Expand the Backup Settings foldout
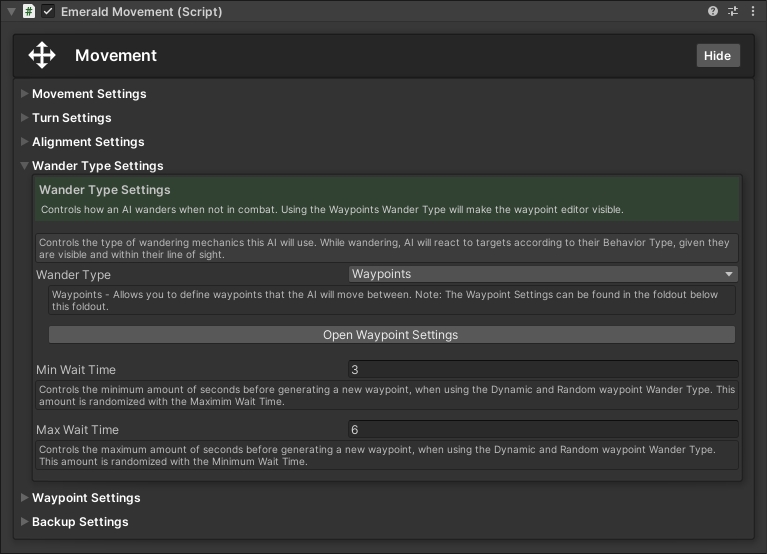The width and height of the screenshot is (767, 554). click(25, 522)
